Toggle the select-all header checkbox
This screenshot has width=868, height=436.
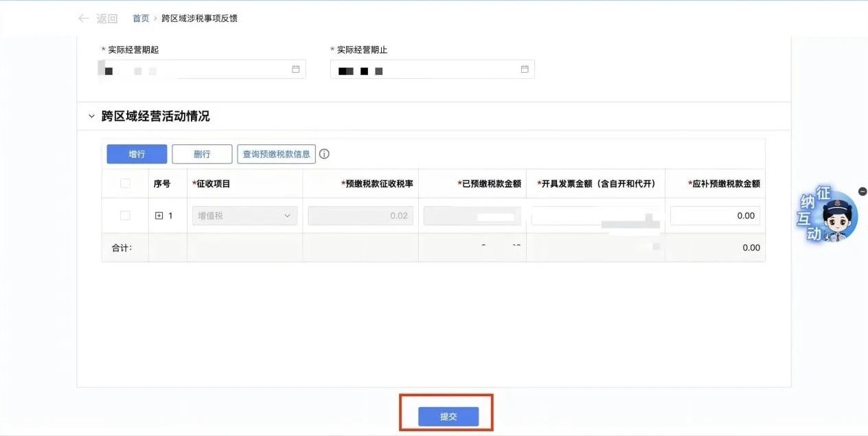point(125,183)
